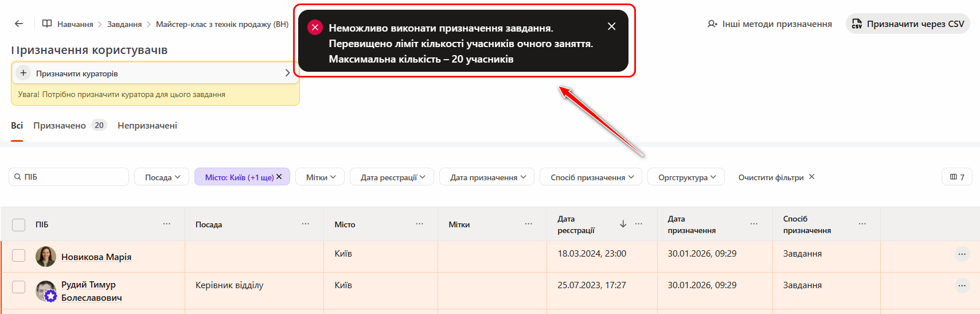Focus the ПІБ search field
Image resolution: width=980 pixels, height=314 pixels.
pyautogui.click(x=72, y=177)
